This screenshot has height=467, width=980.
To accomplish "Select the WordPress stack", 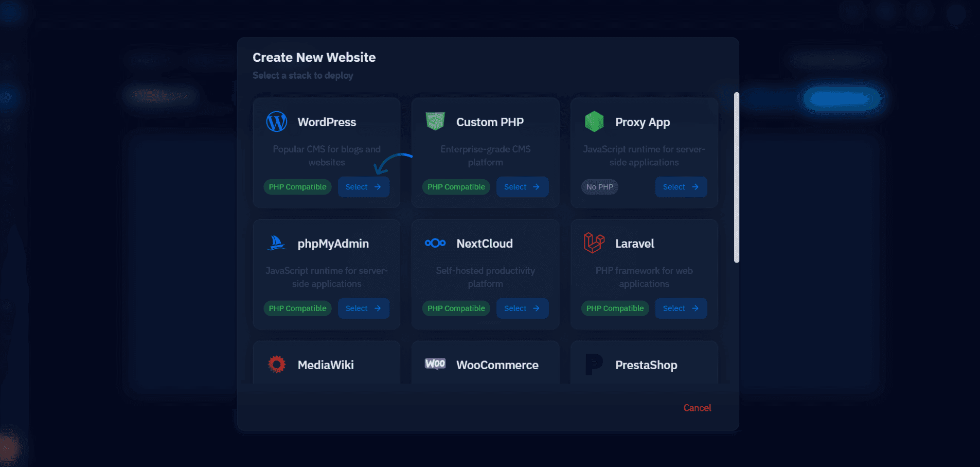I will [364, 187].
